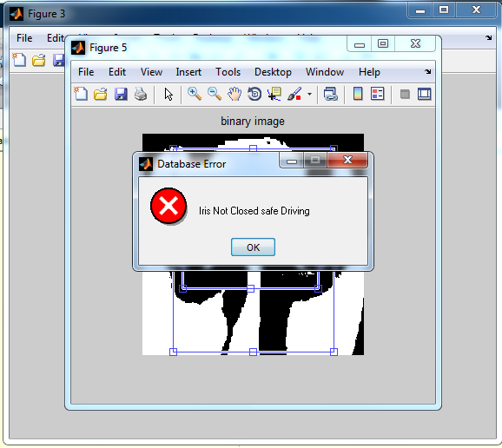
Task: Click the MATLAB logo in Database Error title bar
Action: click(146, 164)
